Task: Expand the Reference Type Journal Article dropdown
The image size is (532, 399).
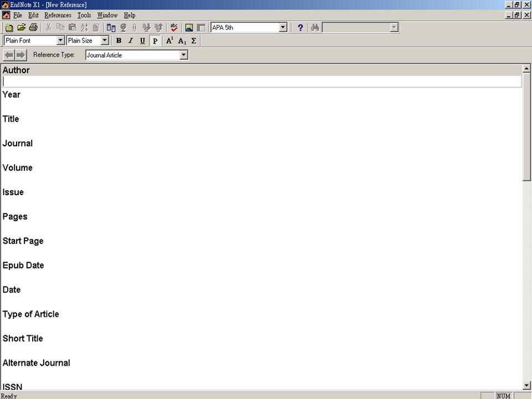Action: pyautogui.click(x=183, y=55)
